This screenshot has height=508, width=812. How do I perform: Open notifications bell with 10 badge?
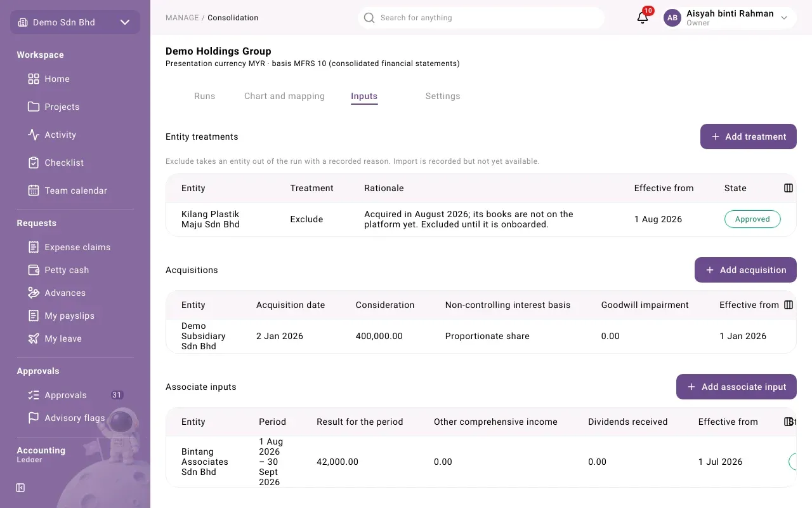[x=643, y=18]
